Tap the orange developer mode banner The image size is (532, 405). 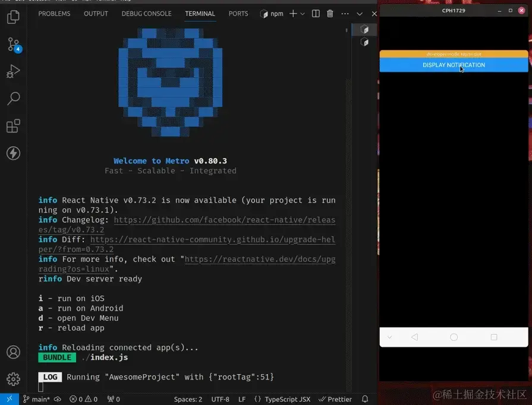coord(454,54)
